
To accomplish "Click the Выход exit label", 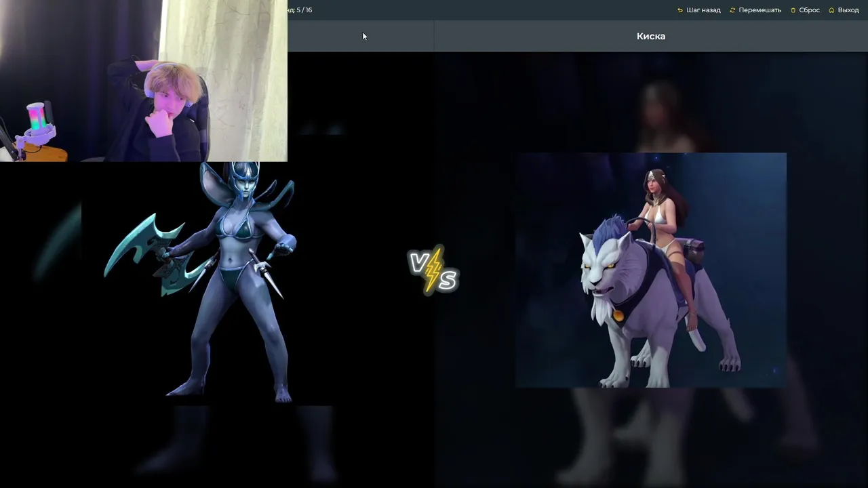I will (848, 10).
